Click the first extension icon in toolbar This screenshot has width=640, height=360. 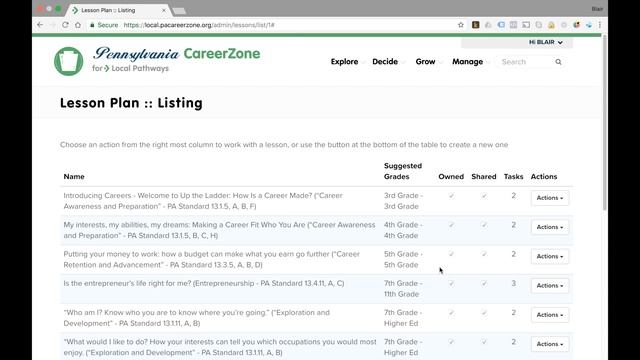(476, 25)
